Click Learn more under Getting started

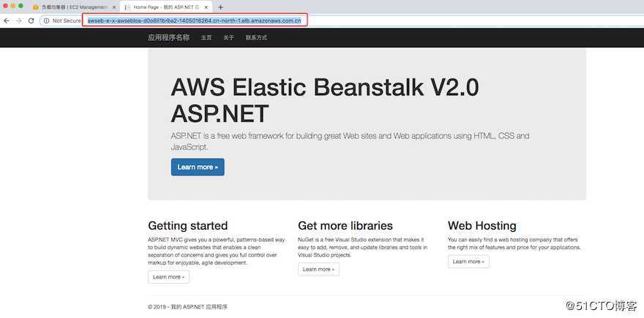click(x=168, y=277)
